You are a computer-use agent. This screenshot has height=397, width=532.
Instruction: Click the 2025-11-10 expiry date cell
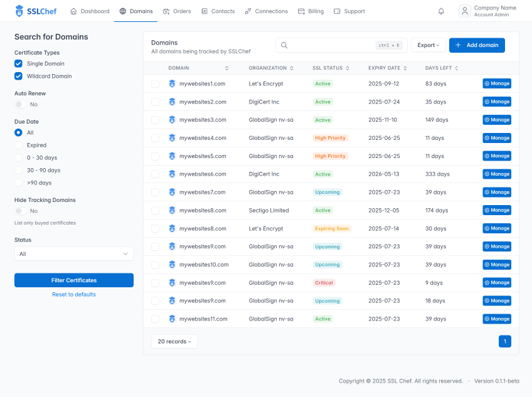[383, 120]
